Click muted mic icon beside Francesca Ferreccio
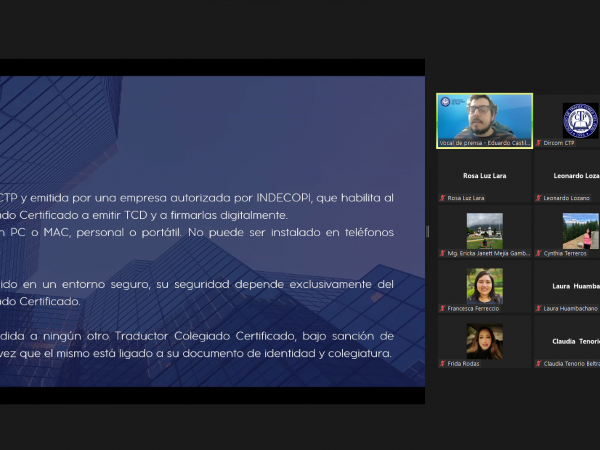 (442, 308)
